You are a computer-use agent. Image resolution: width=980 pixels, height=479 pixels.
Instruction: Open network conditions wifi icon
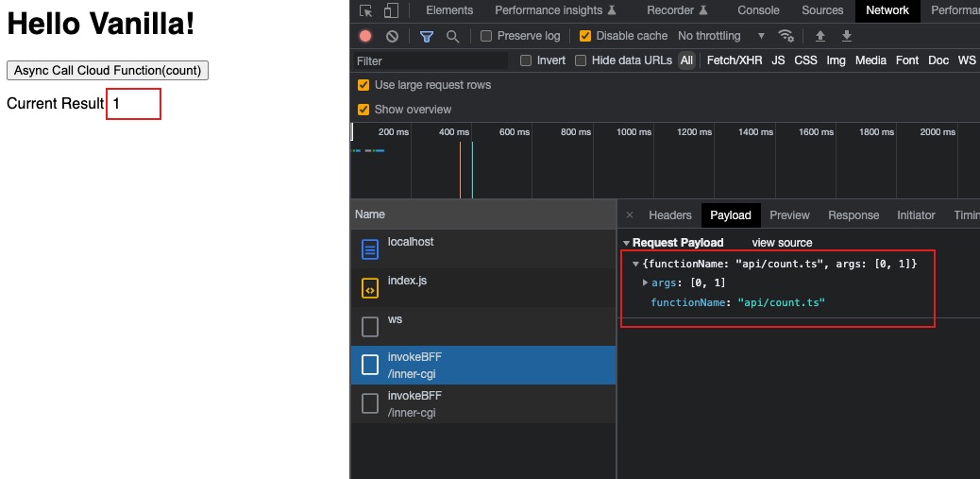[786, 36]
